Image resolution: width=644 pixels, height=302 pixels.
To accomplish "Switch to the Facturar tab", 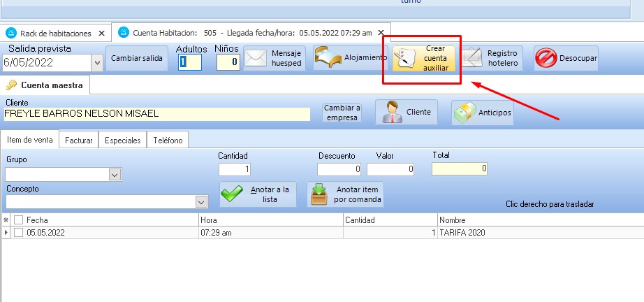I will point(79,140).
